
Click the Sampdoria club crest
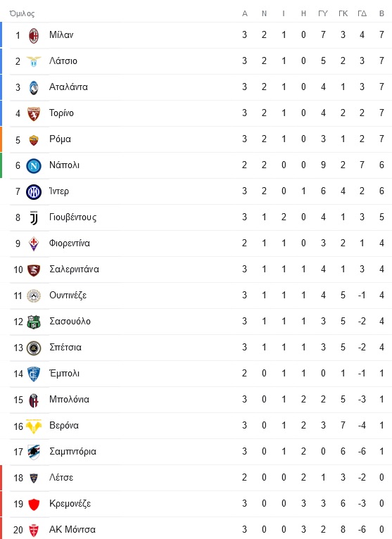(x=34, y=452)
